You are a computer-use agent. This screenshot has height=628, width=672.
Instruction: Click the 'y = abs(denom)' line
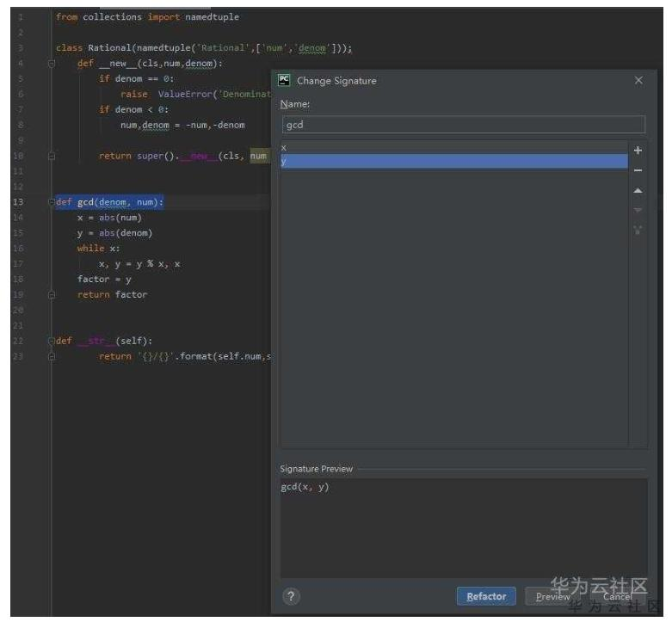click(x=114, y=233)
